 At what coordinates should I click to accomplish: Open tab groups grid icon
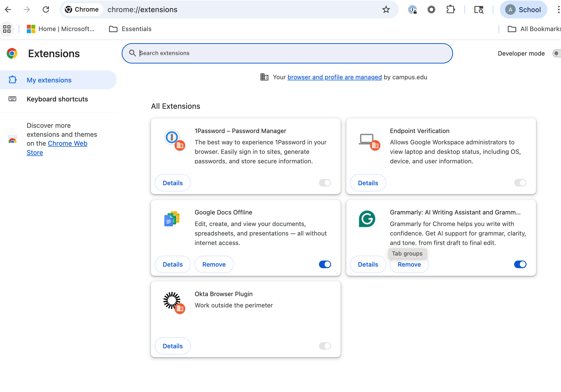coord(7,29)
